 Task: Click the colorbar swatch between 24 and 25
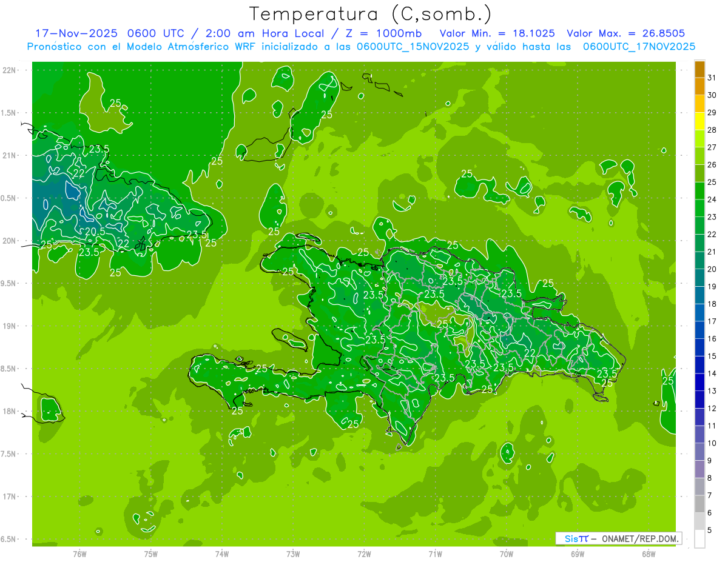699,191
